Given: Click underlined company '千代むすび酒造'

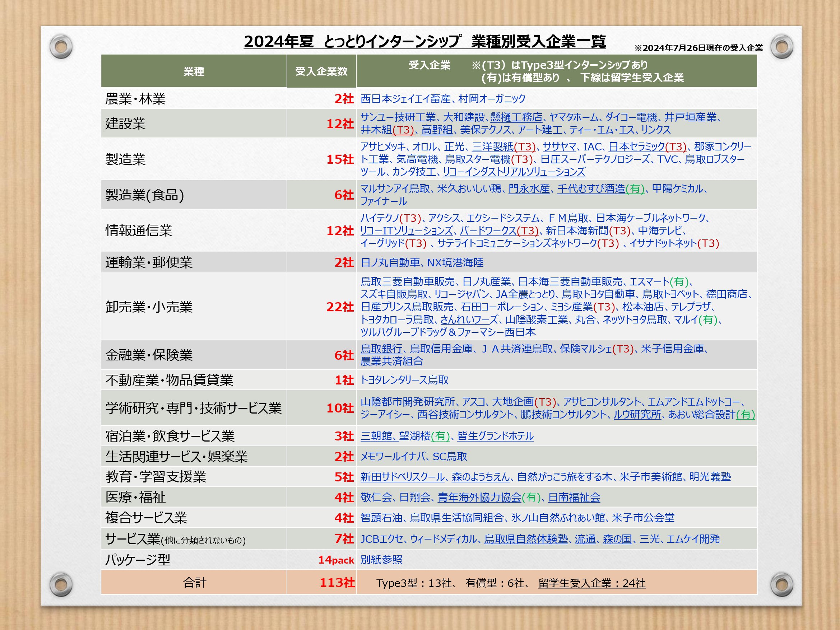Looking at the screenshot, I should coord(591,188).
